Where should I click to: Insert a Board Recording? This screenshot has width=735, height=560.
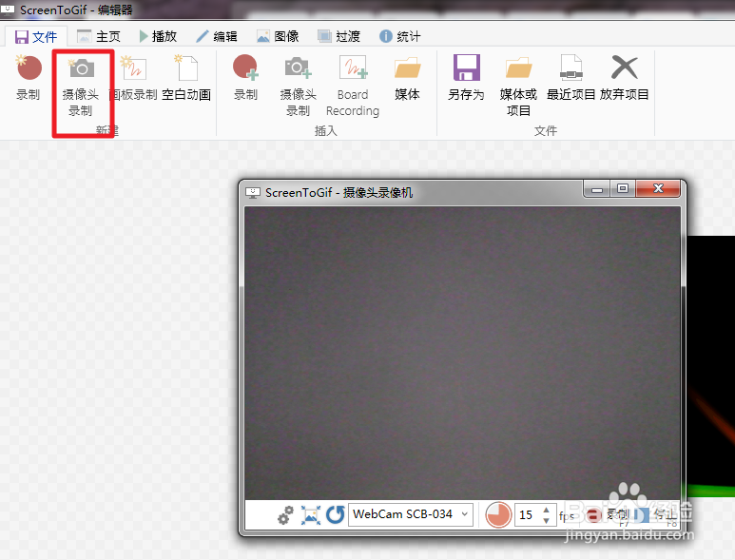point(353,87)
